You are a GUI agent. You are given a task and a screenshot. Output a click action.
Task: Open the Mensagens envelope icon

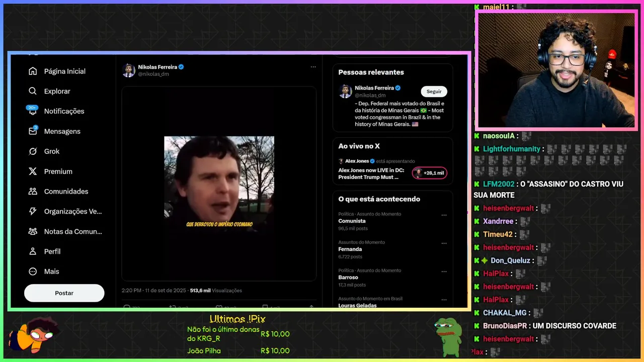click(x=33, y=131)
